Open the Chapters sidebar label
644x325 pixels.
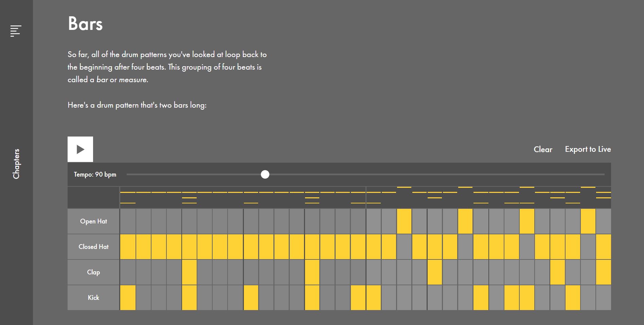[x=16, y=164]
